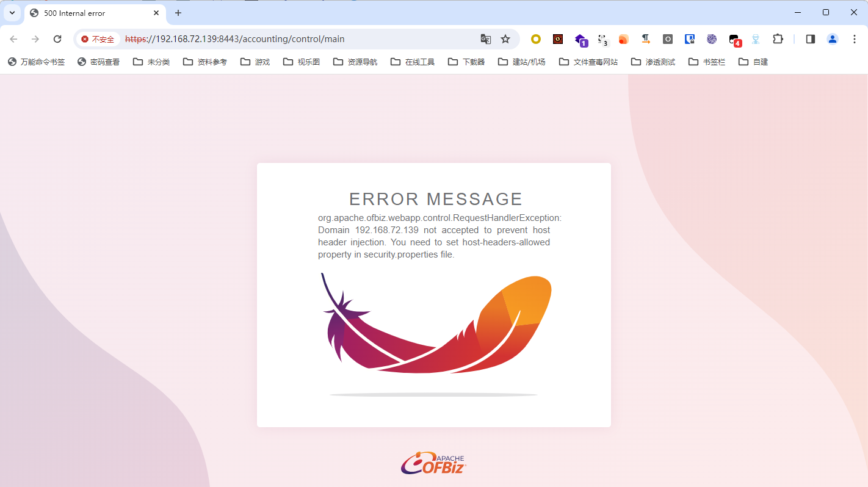Viewport: 868px width, 487px height.
Task: Open the light blue figure extension
Action: pyautogui.click(x=756, y=39)
